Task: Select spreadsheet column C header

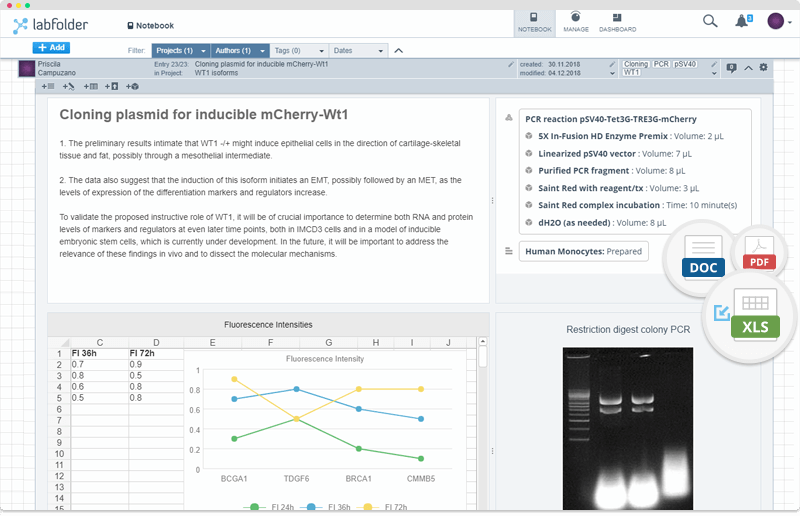Action: point(99,342)
